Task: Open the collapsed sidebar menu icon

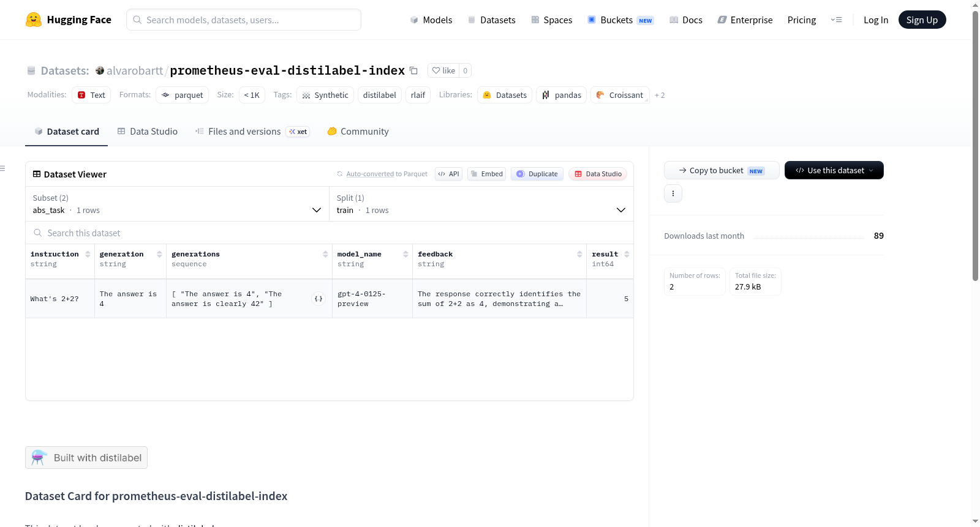Action: tap(2, 168)
